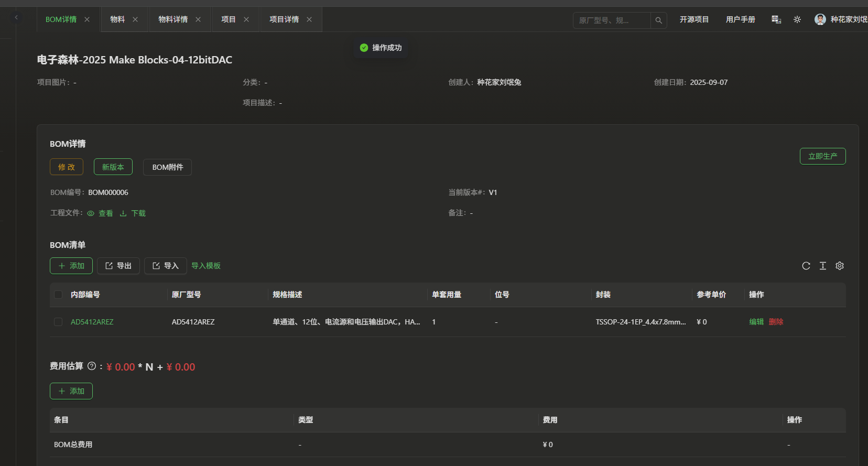Download the engineering file
The height and width of the screenshot is (466, 868).
coord(133,213)
